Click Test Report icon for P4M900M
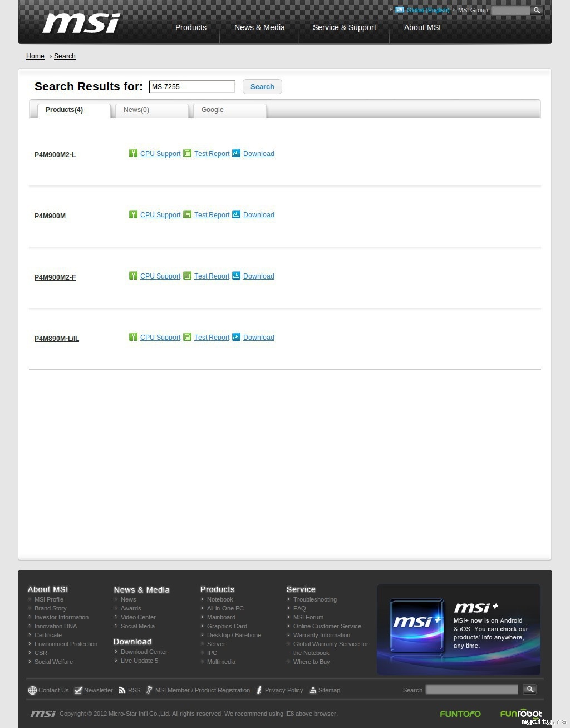Viewport: 570px width, 728px height. point(188,214)
